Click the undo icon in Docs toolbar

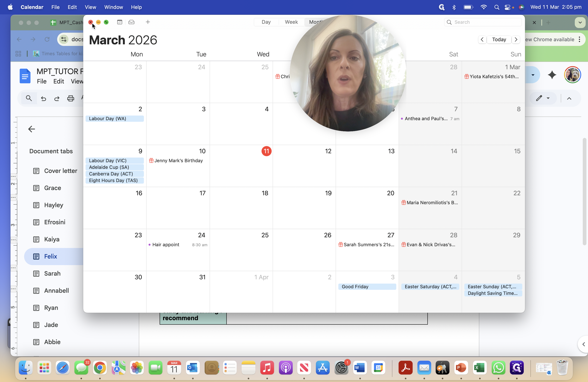(x=44, y=98)
